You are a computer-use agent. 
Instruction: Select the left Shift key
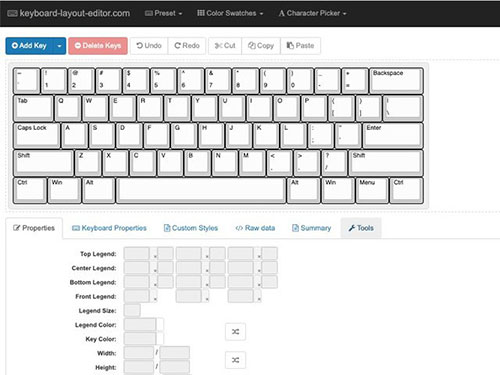(43, 163)
